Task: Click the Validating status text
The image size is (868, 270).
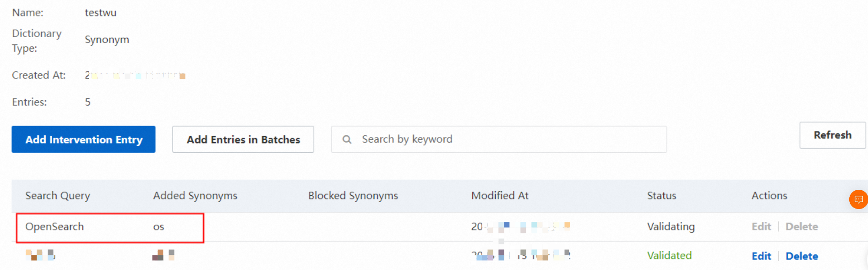Action: [671, 226]
